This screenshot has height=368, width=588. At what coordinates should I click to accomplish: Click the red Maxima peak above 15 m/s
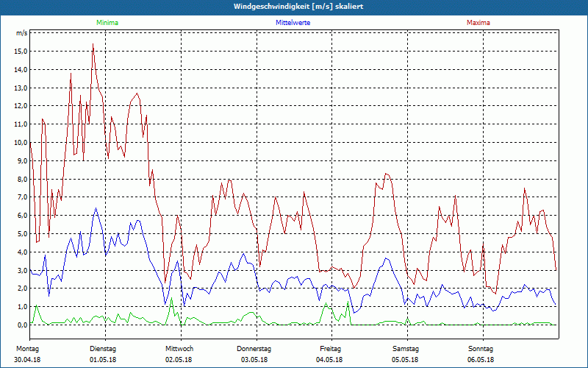(x=93, y=45)
